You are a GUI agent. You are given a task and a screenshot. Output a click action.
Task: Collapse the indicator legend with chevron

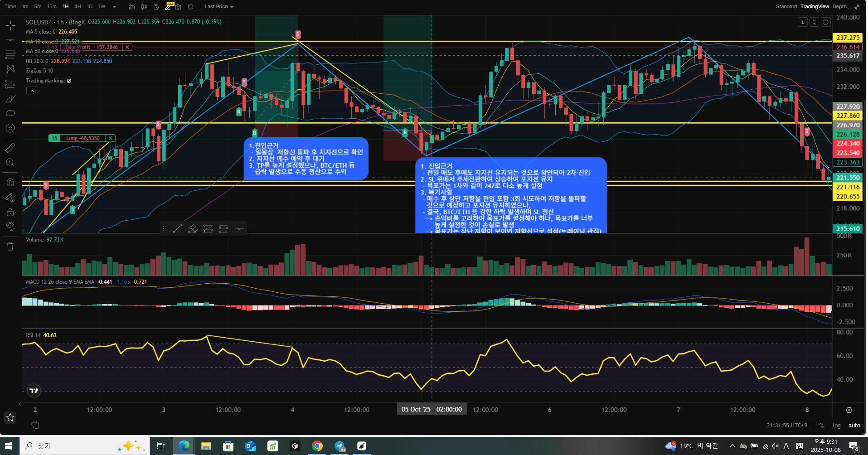click(32, 91)
